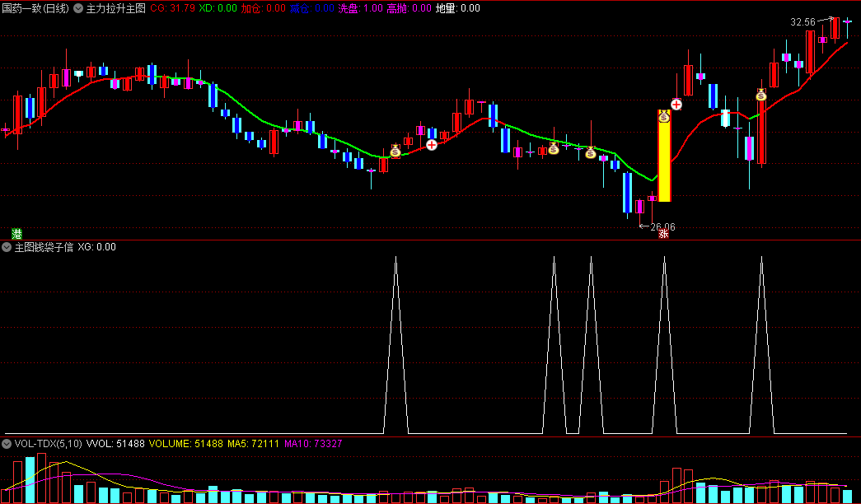Click the red 涨 marker below the low
Viewport: 861px width, 504px height.
(x=662, y=235)
